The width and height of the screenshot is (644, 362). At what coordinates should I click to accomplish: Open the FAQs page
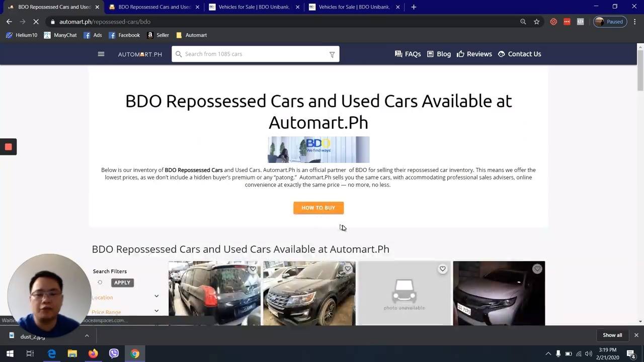point(408,54)
